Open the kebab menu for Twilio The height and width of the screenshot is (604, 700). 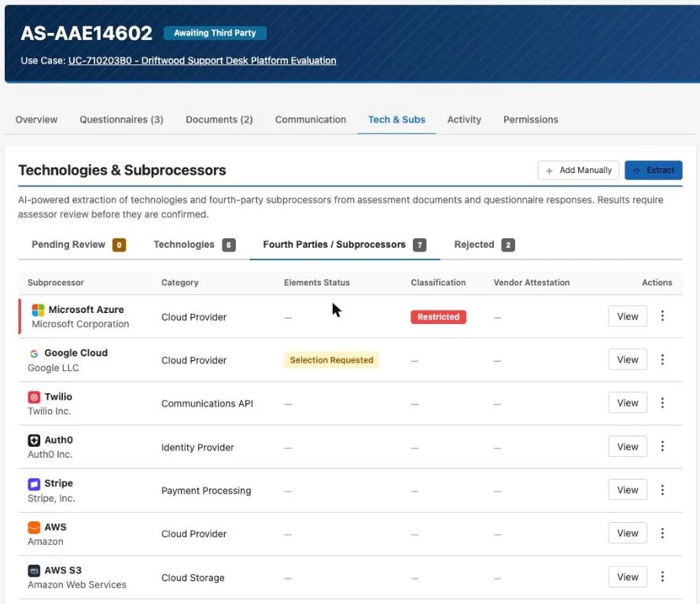[x=662, y=403]
